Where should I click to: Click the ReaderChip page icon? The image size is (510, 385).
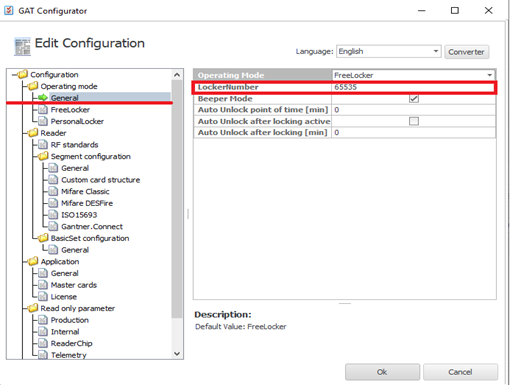coord(43,343)
